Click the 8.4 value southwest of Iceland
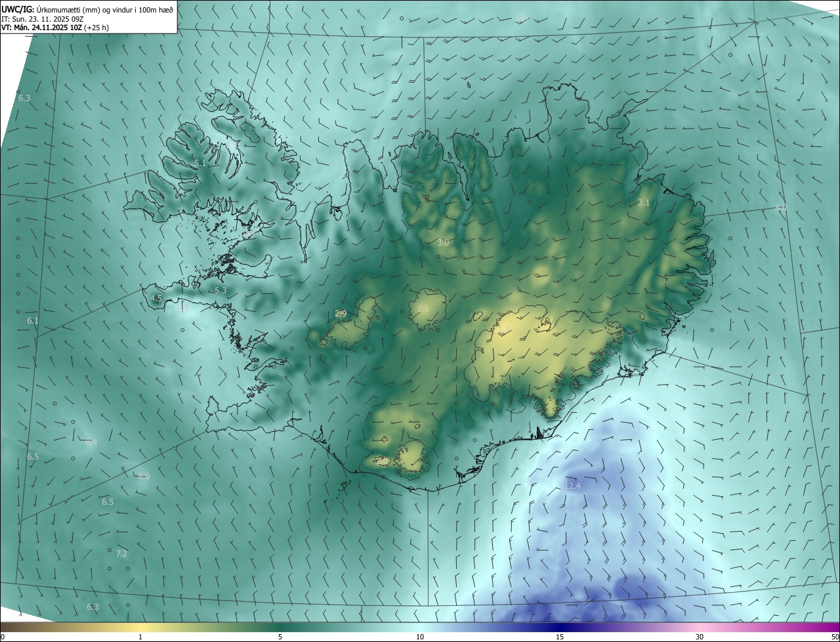 coord(91,442)
